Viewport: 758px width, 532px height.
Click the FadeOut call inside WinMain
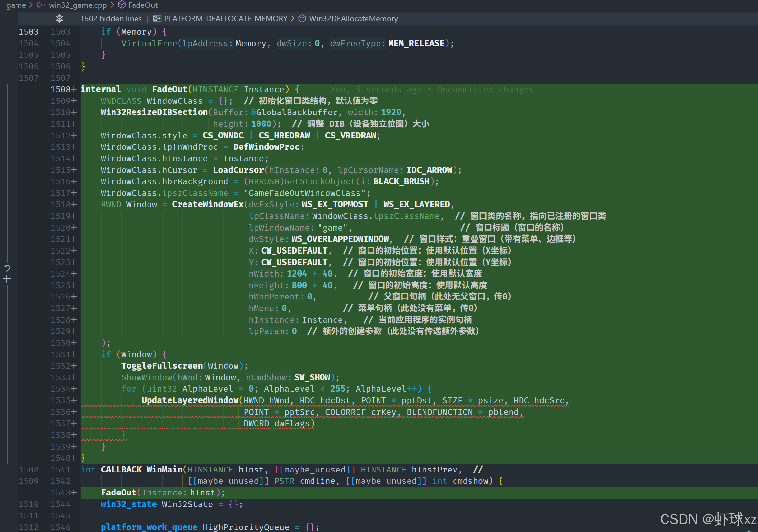pos(118,493)
